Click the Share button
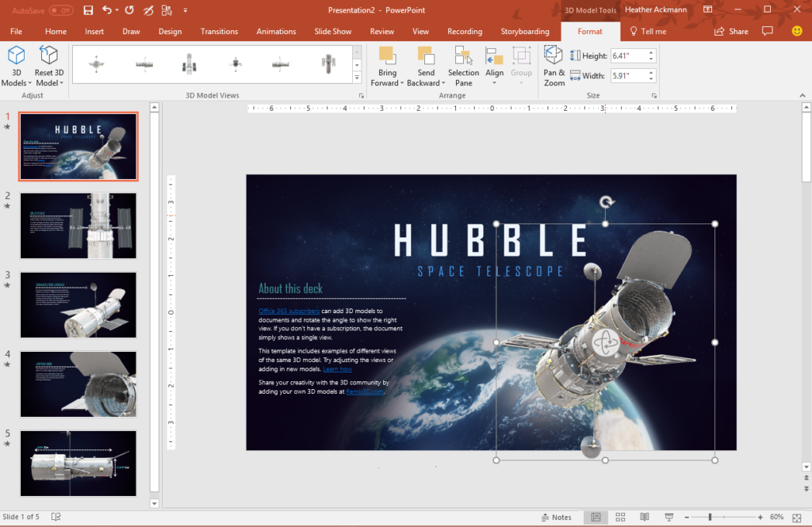This screenshot has width=812, height=527. pos(731,32)
